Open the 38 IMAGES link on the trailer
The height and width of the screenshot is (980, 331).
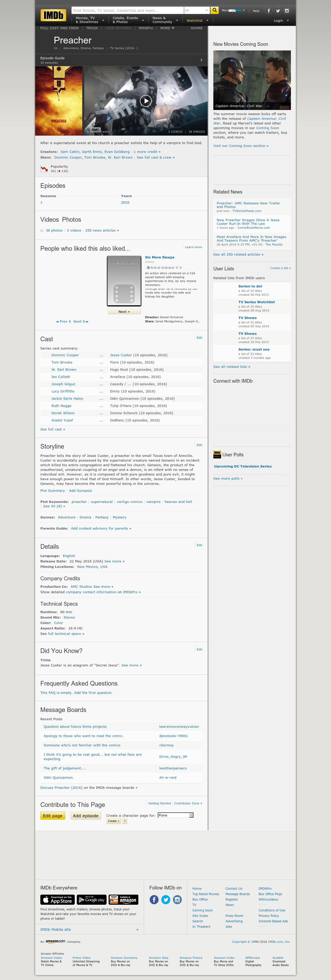[x=197, y=132]
